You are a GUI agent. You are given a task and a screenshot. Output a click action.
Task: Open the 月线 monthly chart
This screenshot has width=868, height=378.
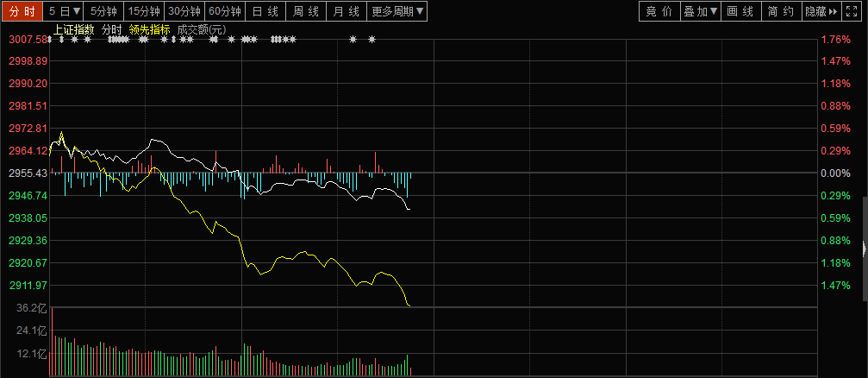347,11
